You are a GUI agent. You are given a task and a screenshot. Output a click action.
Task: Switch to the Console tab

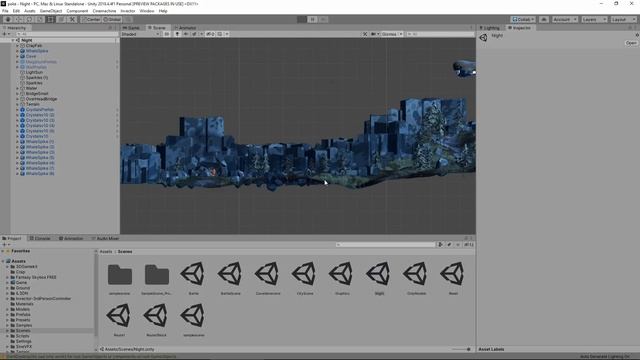pos(40,238)
